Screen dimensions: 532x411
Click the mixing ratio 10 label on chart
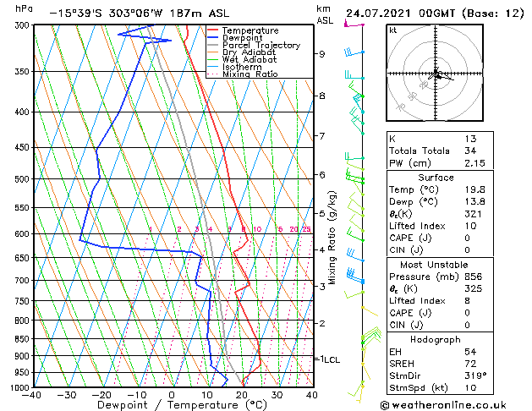pyautogui.click(x=257, y=229)
